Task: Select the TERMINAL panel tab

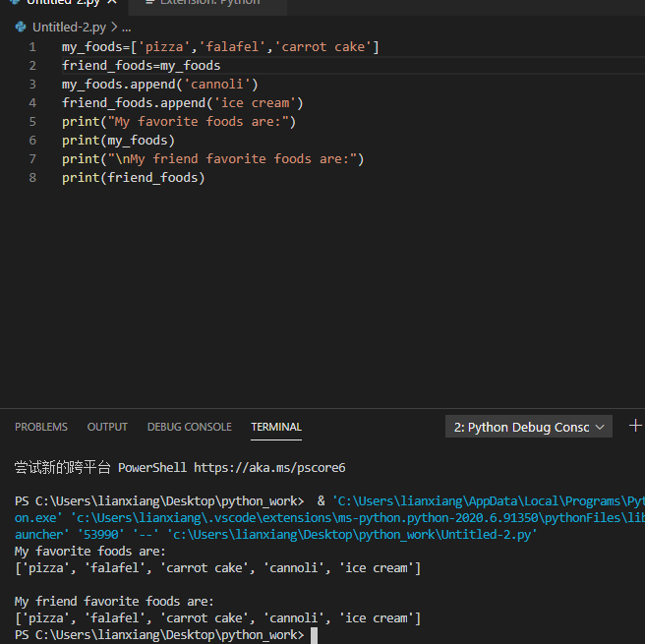Action: point(276,427)
